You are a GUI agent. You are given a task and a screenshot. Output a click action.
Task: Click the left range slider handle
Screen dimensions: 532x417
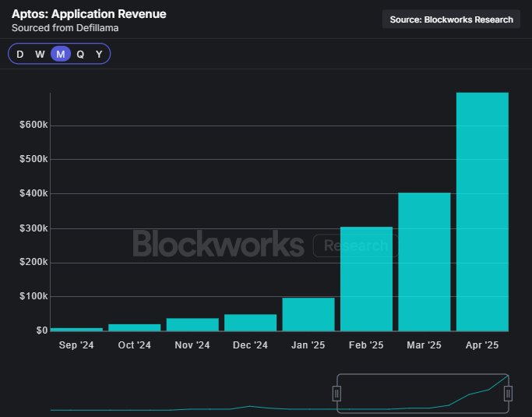(x=336, y=394)
